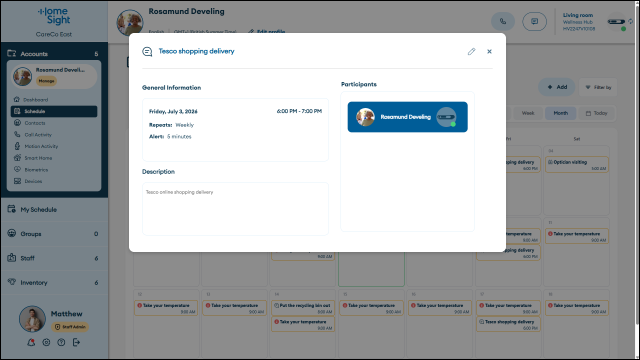Expand the Groups section
640x360 pixels.
click(54, 233)
